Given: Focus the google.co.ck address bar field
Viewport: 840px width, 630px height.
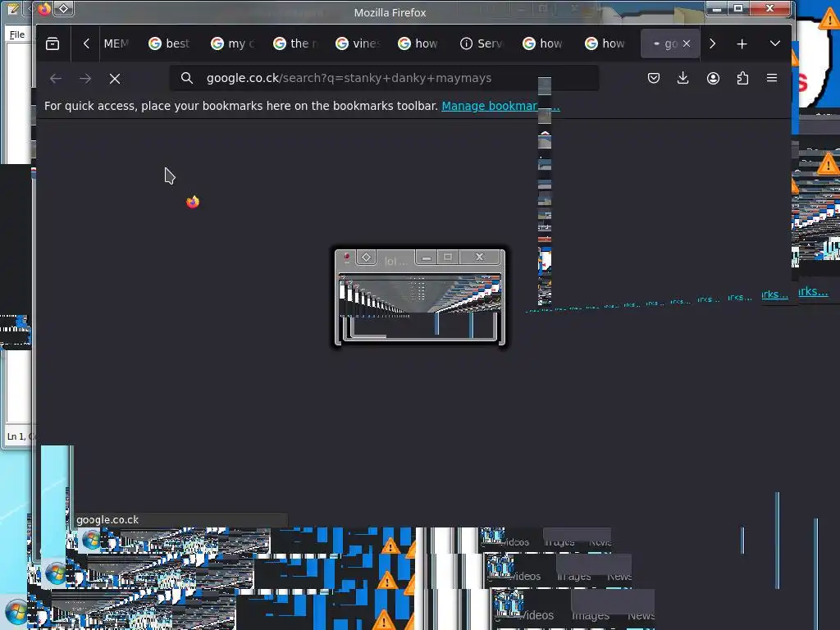Looking at the screenshot, I should tap(384, 78).
